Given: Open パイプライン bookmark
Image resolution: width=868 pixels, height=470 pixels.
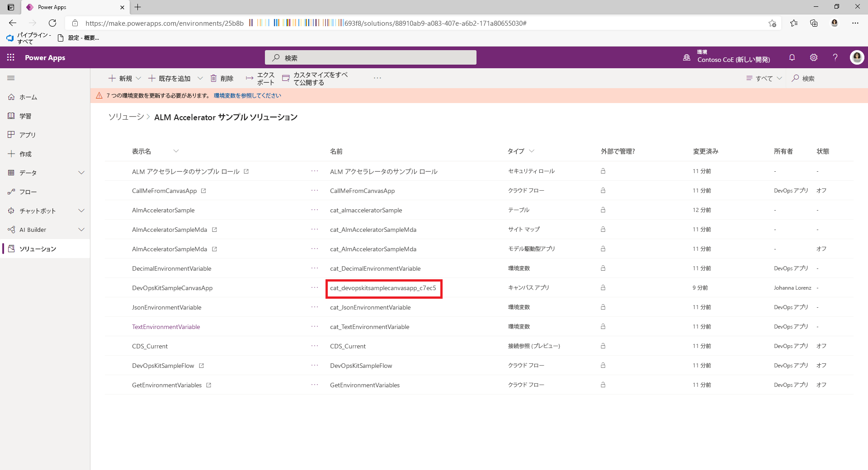Looking at the screenshot, I should pos(29,38).
